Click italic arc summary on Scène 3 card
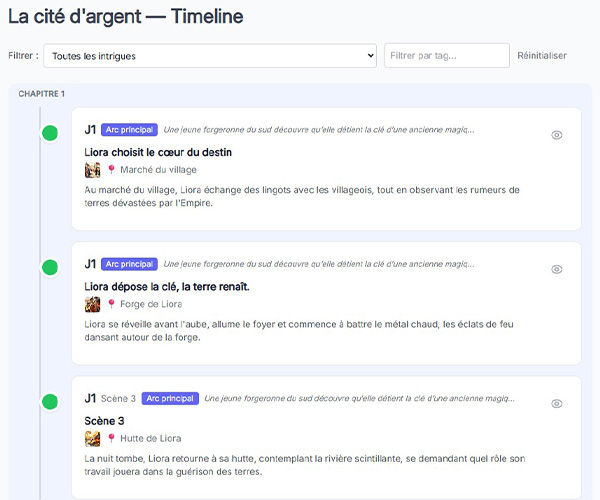Viewport: 600px width, 500px height. (x=359, y=398)
